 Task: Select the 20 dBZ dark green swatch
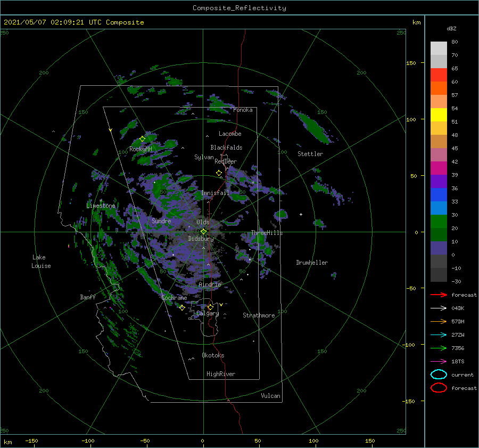pos(439,234)
